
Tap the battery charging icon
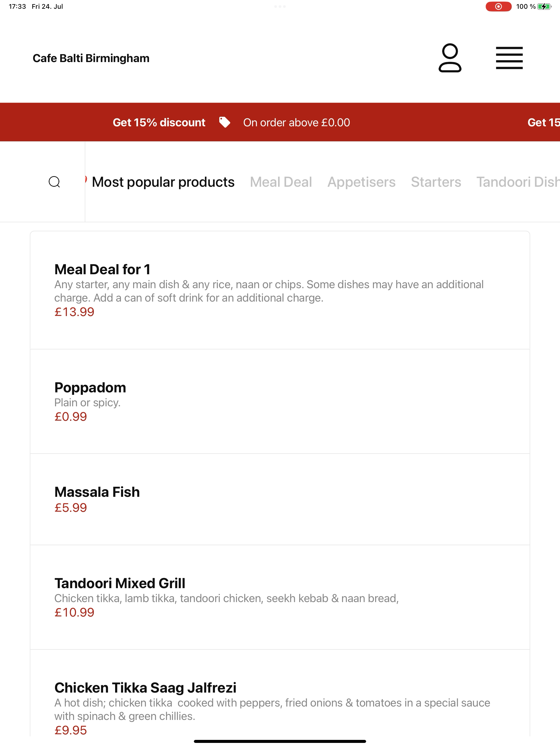click(x=544, y=6)
